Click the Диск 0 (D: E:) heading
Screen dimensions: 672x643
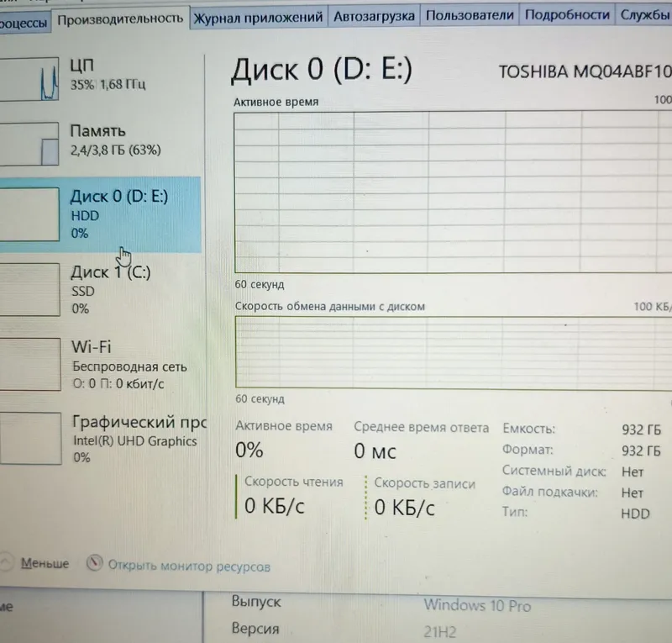click(322, 70)
